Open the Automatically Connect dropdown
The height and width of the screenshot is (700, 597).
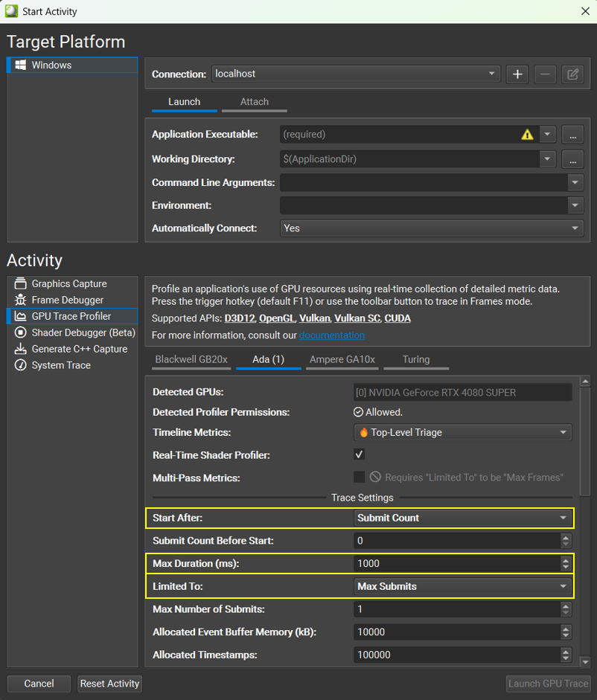pos(431,228)
